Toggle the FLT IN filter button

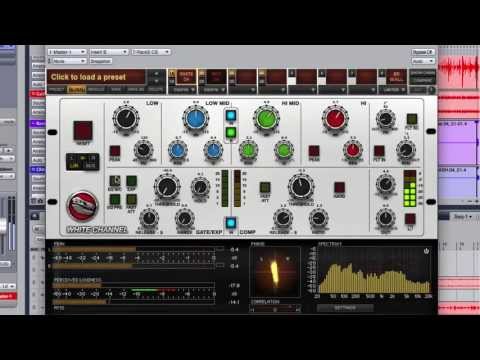pyautogui.click(x=379, y=151)
